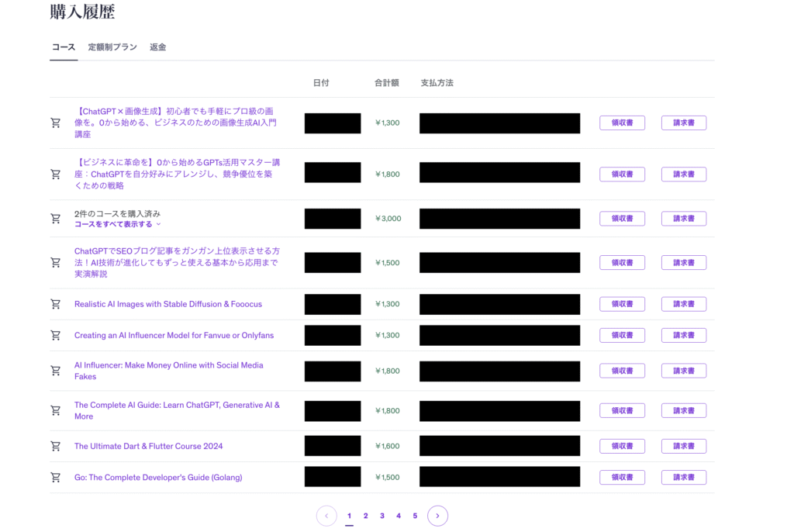Screen dimensions: 794x532
Task: Open ChatGPTでSEOブログ記事 course link
Action: [x=178, y=262]
